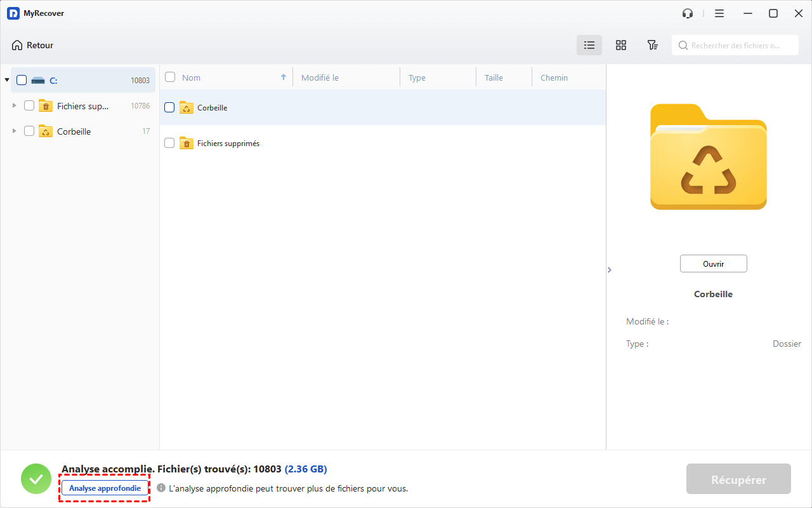This screenshot has width=812, height=508.
Task: Click the Nom column sort arrow
Action: [284, 77]
